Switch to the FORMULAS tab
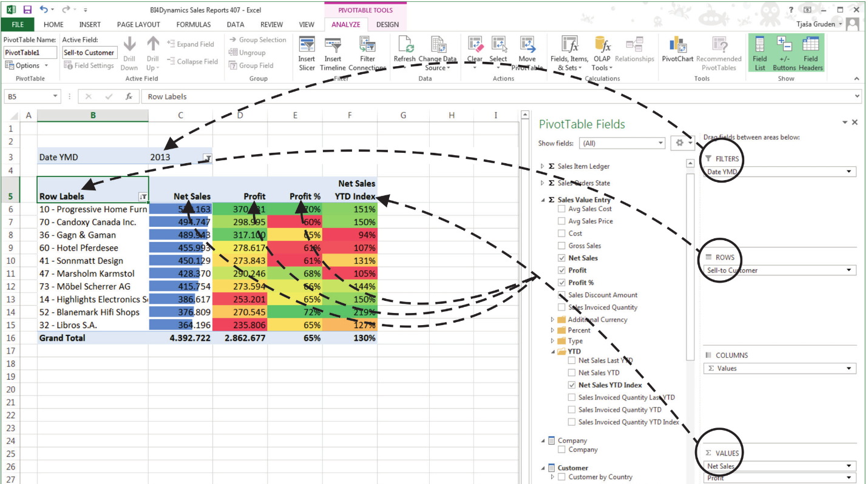868x484 pixels. (x=194, y=25)
